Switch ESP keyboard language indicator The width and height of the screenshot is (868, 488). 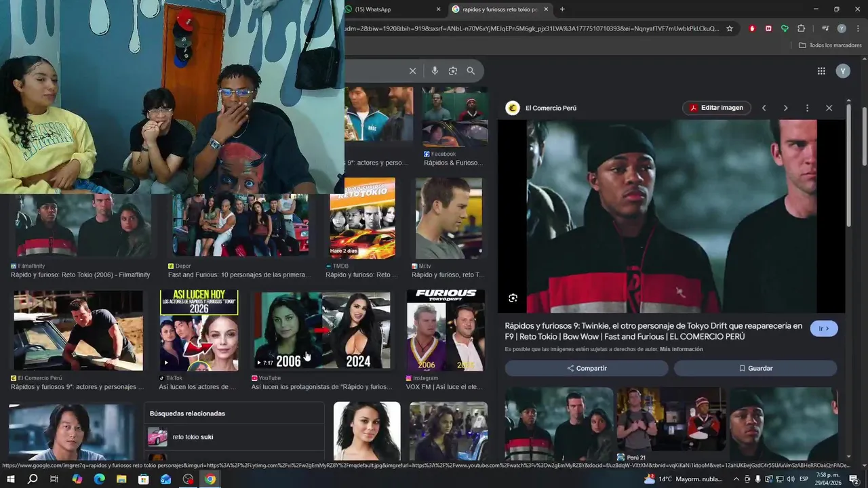tap(804, 479)
